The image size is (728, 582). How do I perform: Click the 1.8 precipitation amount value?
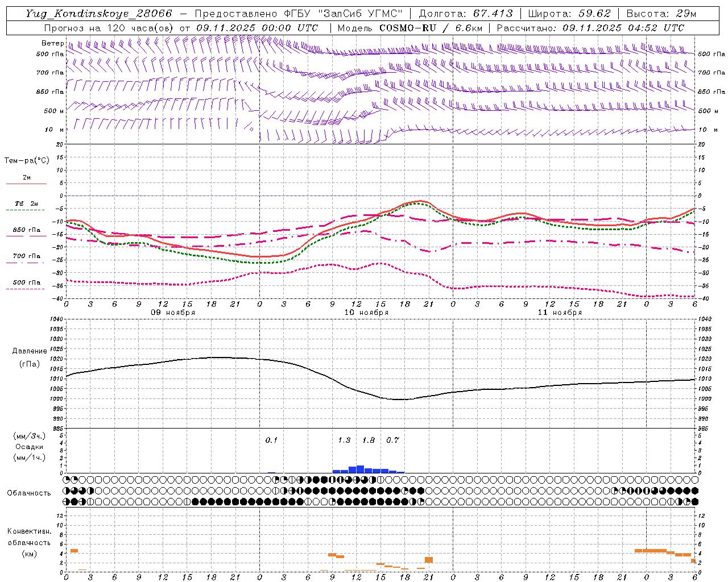coord(369,440)
